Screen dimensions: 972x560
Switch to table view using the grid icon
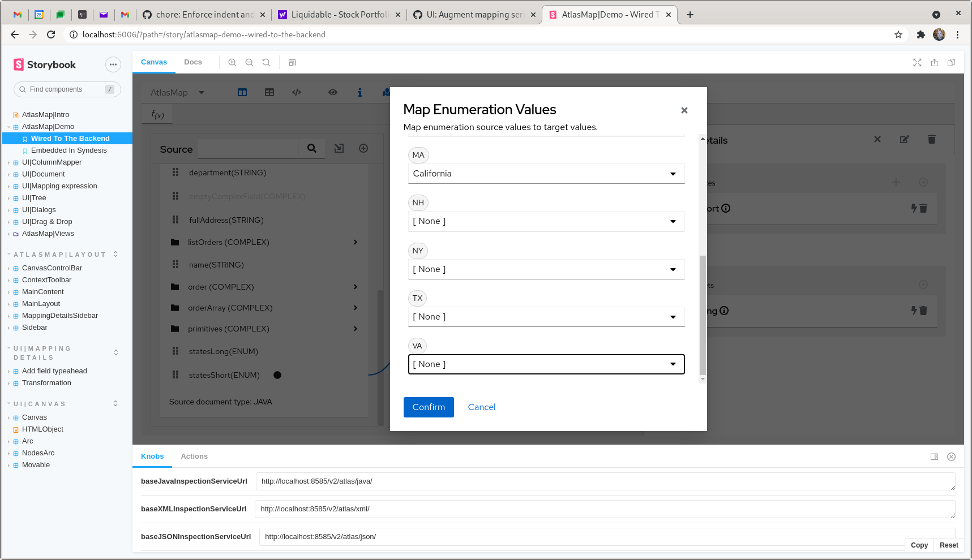coord(269,92)
